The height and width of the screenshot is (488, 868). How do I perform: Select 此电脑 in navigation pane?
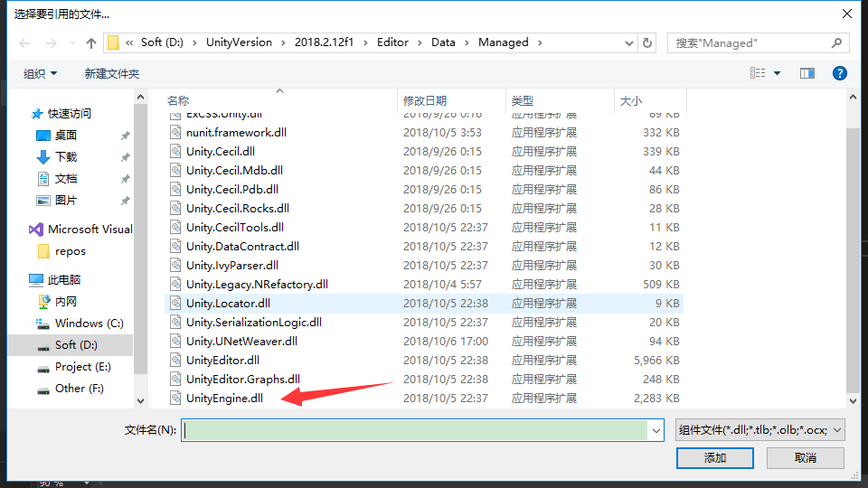point(55,280)
